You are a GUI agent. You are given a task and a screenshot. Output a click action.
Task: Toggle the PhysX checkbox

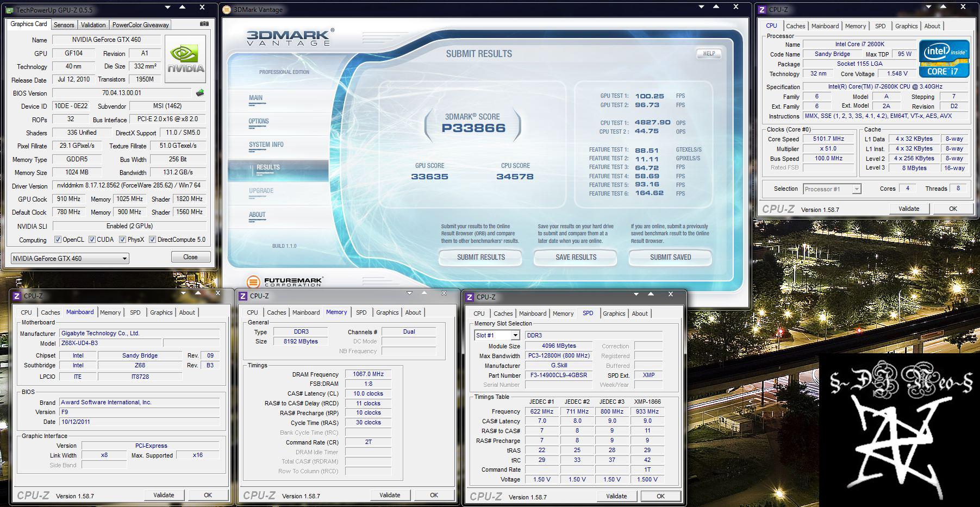(122, 240)
